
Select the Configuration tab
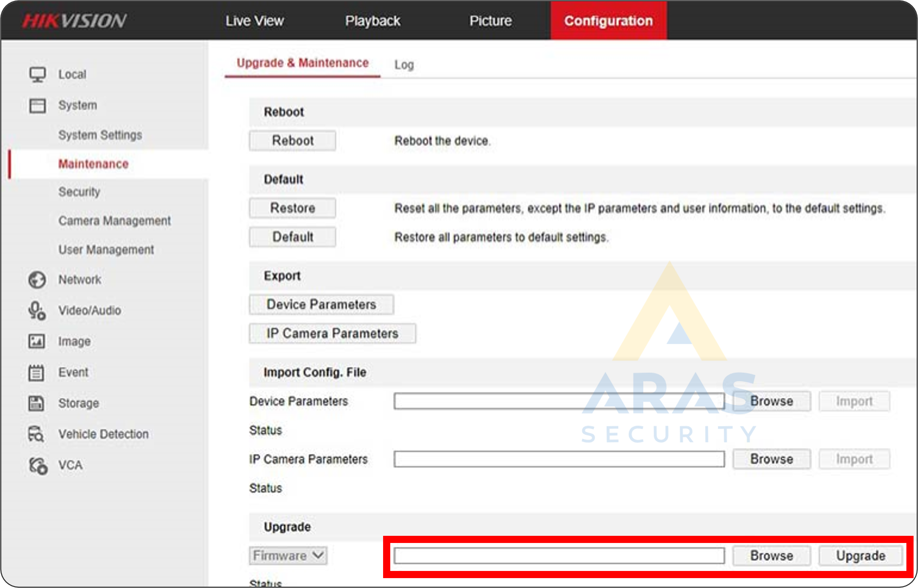click(609, 20)
